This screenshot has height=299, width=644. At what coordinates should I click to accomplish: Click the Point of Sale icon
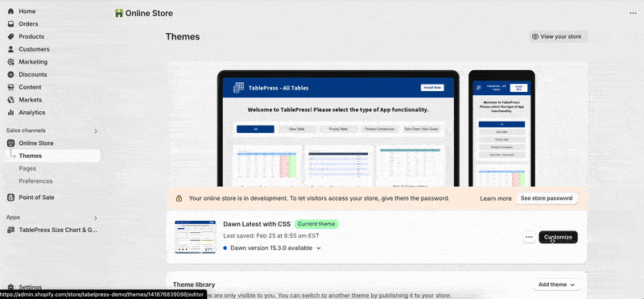11,197
